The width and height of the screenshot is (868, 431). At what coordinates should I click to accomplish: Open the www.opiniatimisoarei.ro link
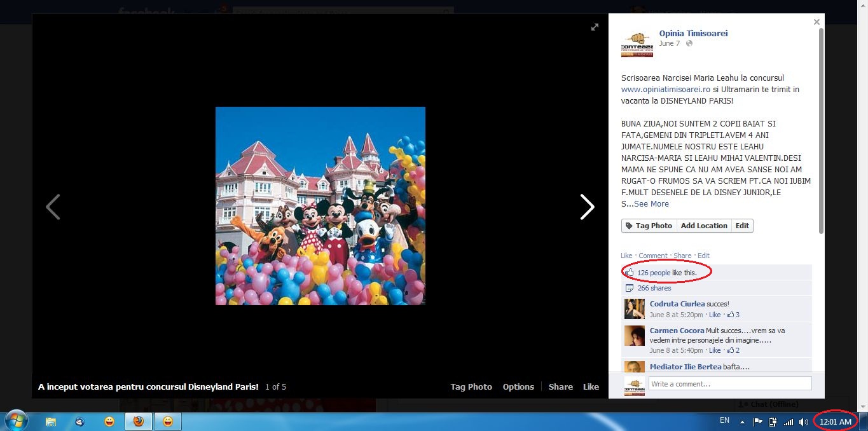coord(666,90)
